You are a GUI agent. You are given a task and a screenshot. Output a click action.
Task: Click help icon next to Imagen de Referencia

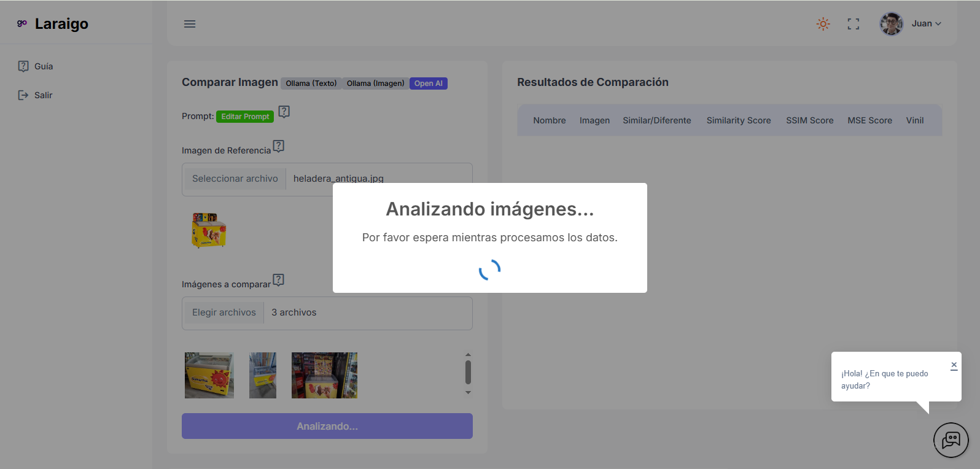(278, 146)
